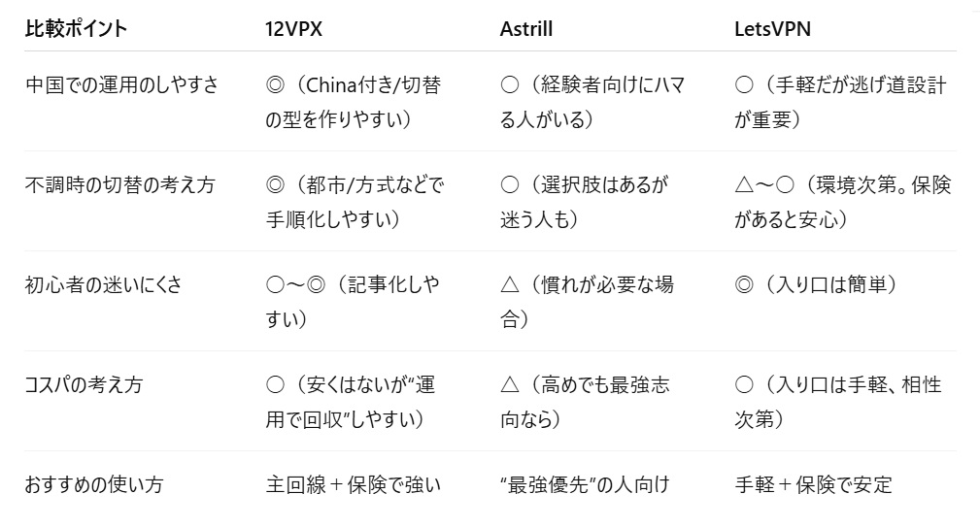Select the 初心者の迷いにくさ row label
The height and width of the screenshot is (528, 980).
pyautogui.click(x=103, y=285)
